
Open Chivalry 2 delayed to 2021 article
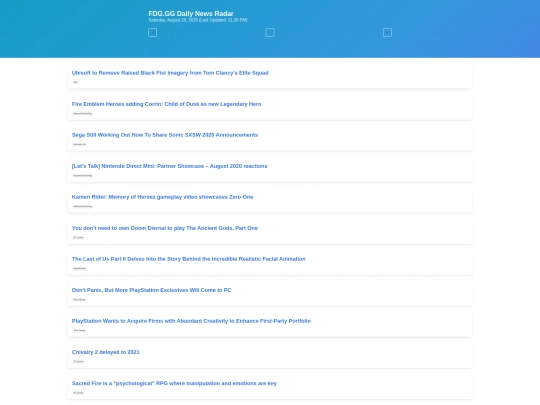[x=105, y=352]
